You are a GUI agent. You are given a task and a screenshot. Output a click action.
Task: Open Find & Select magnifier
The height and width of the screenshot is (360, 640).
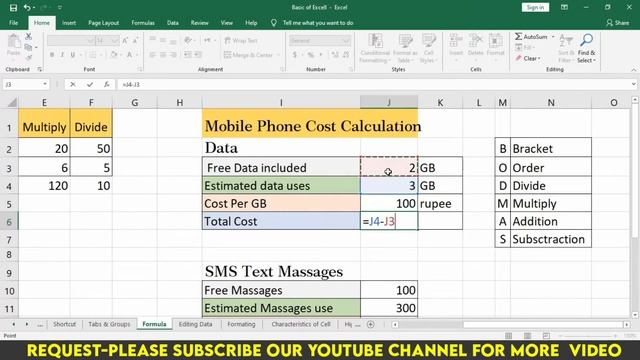click(587, 41)
